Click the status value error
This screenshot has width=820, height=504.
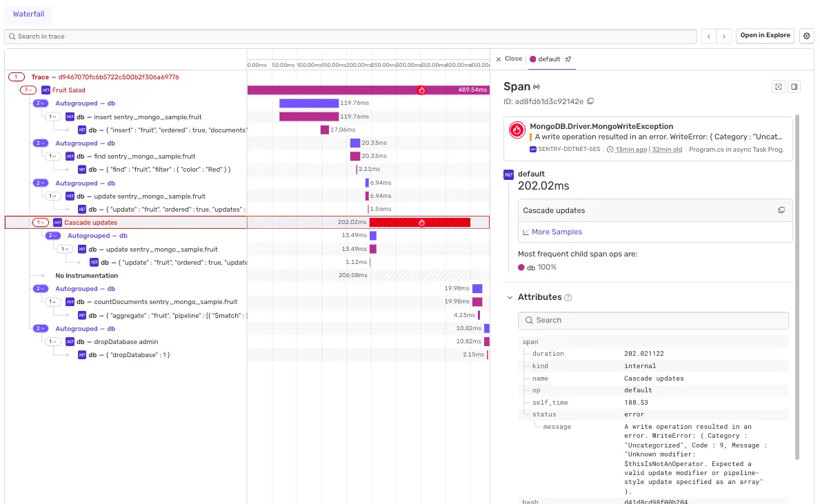(634, 414)
